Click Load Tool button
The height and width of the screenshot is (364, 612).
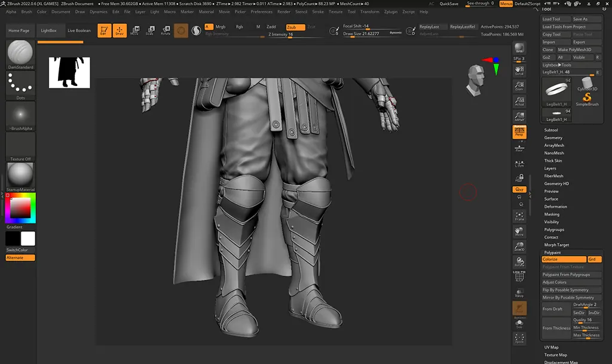pos(555,19)
